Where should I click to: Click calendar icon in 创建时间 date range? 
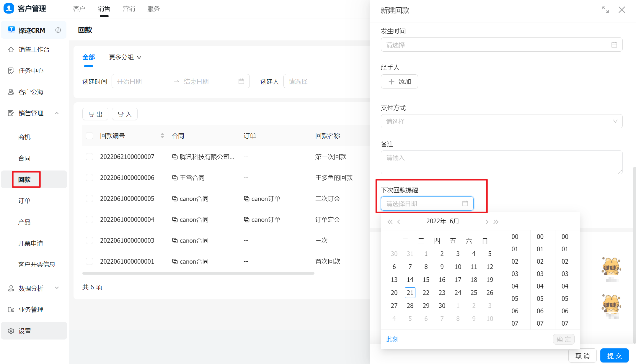point(241,81)
